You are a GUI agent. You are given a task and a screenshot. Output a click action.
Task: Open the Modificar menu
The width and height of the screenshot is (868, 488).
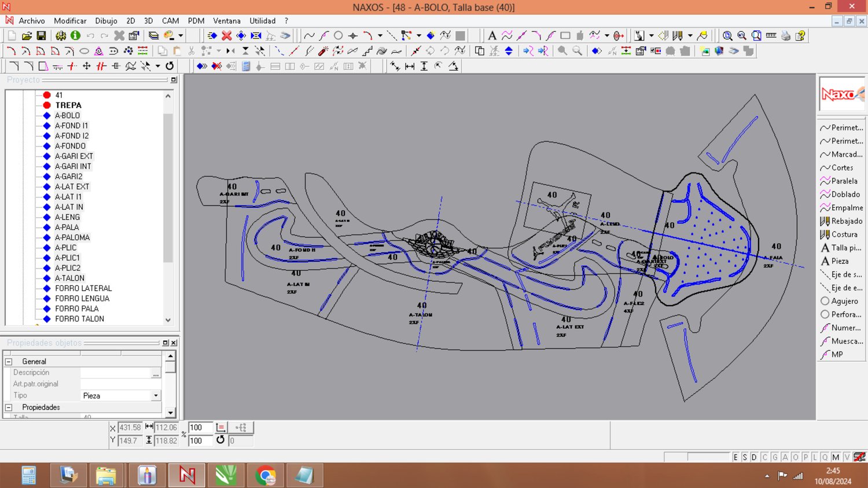click(x=70, y=21)
